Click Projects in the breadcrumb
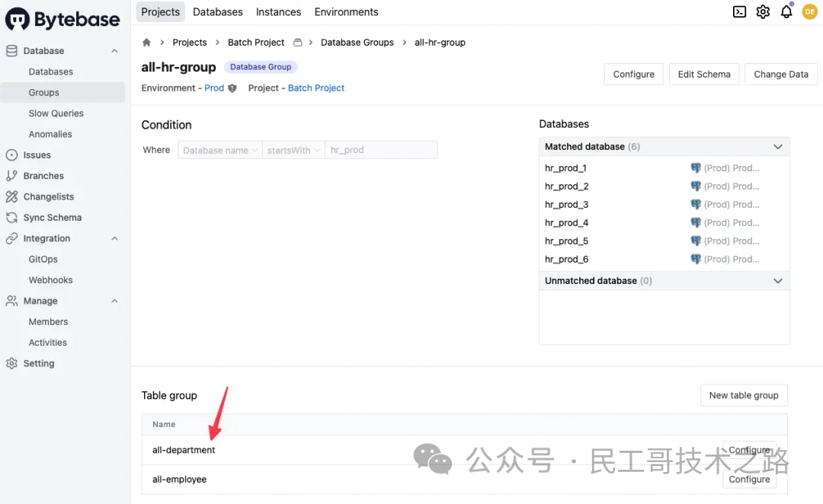 click(190, 43)
